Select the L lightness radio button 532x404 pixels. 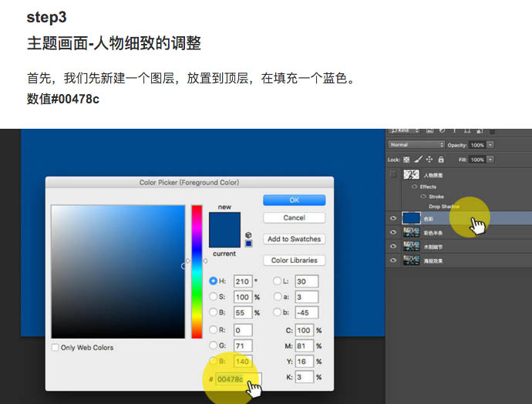click(278, 281)
